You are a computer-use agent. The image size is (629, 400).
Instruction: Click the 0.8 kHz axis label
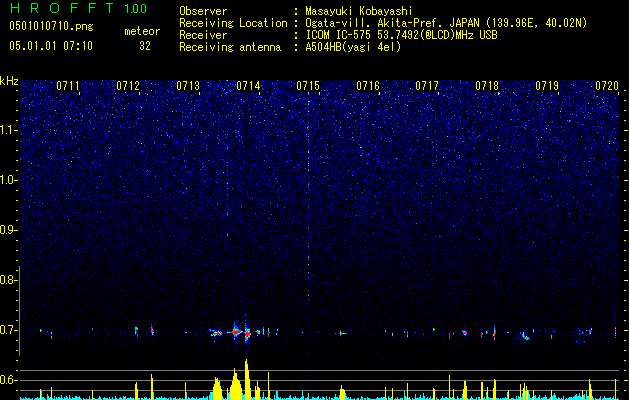pyautogui.click(x=7, y=280)
